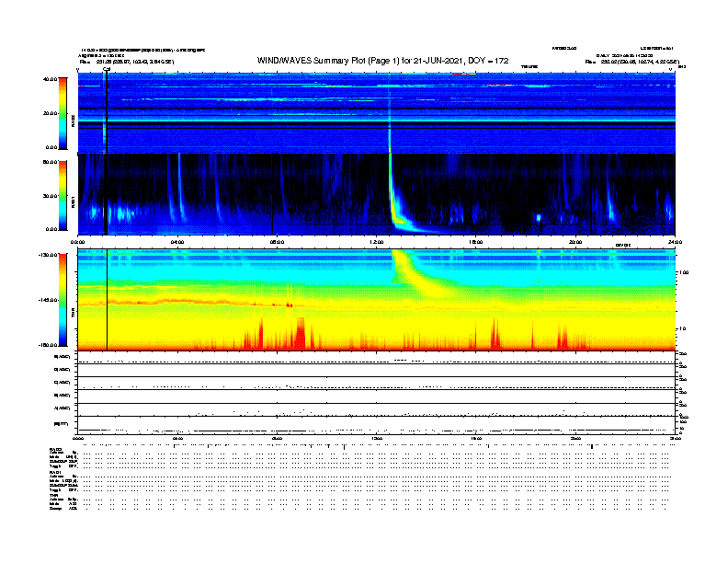Click the '60.00' label on RAD1 scale
Screen dimensions: 728x563
point(50,162)
